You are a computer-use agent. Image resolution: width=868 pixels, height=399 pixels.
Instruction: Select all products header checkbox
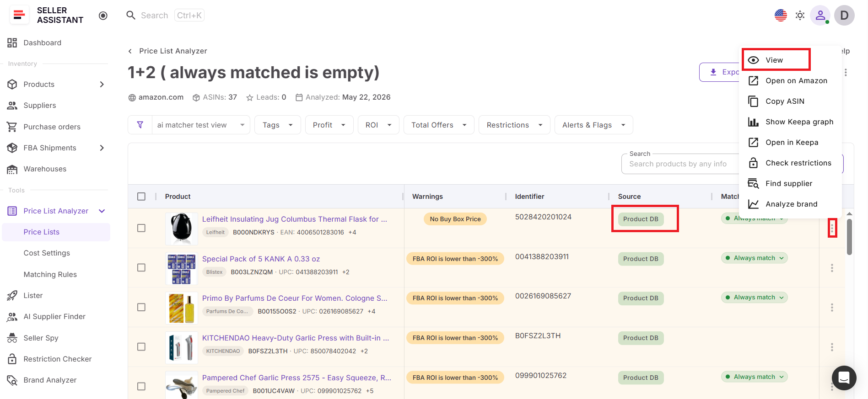coord(141,197)
